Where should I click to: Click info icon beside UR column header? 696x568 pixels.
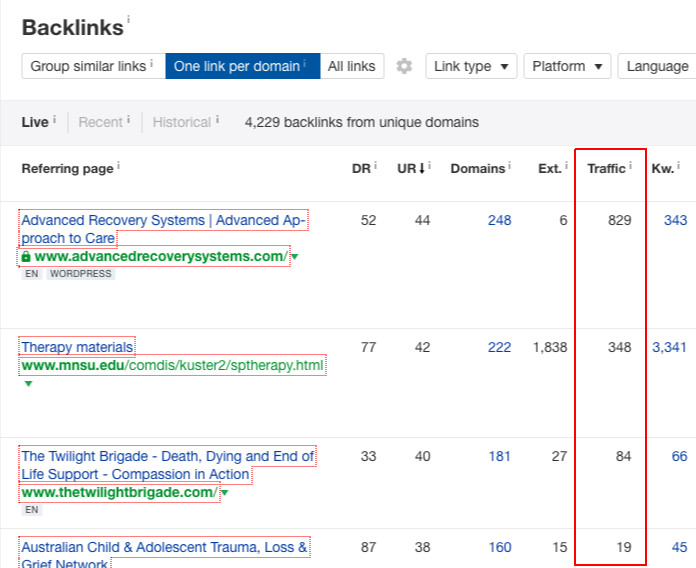[x=430, y=166]
